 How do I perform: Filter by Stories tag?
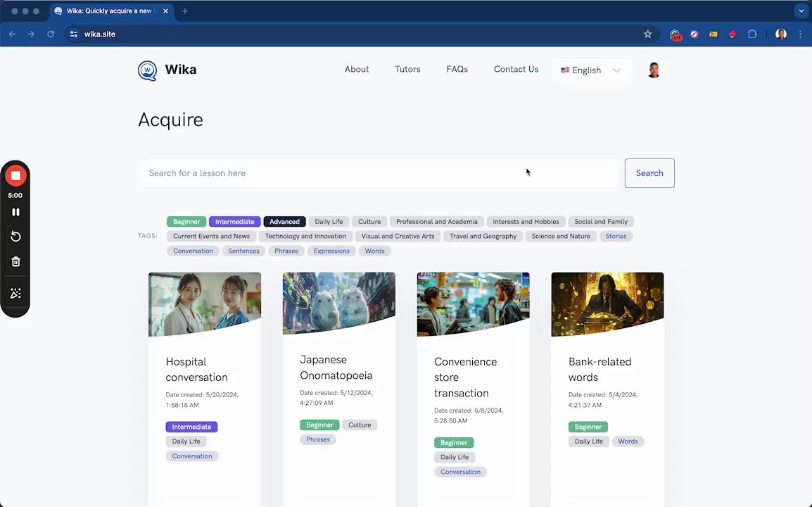616,236
